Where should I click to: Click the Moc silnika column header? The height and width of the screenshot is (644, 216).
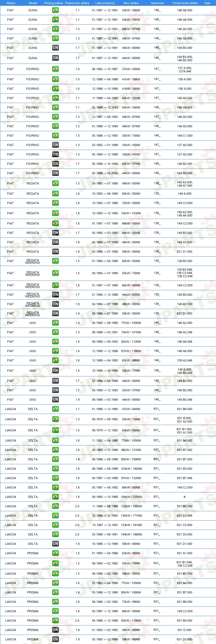(x=131, y=3)
